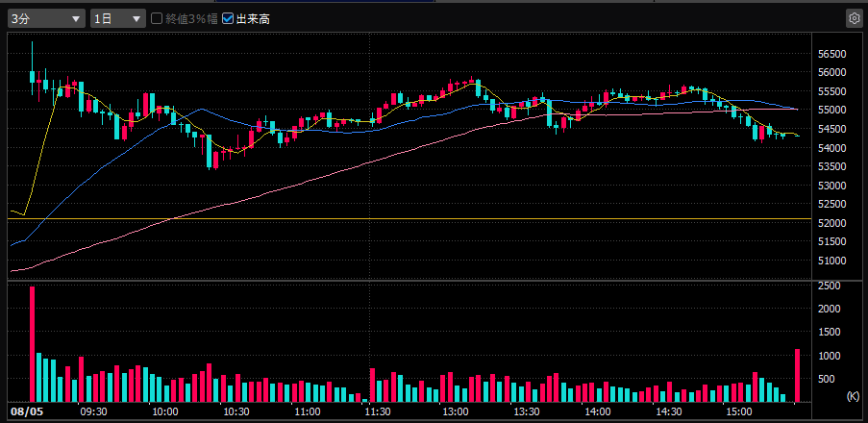Viewport: 868px width, 423px height.
Task: Click the 10:00 time axis label
Action: [x=165, y=412]
